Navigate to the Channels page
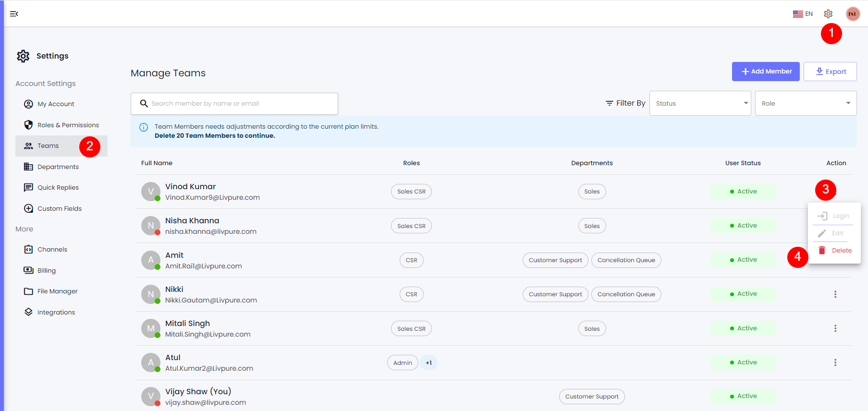This screenshot has height=411, width=868. 52,250
